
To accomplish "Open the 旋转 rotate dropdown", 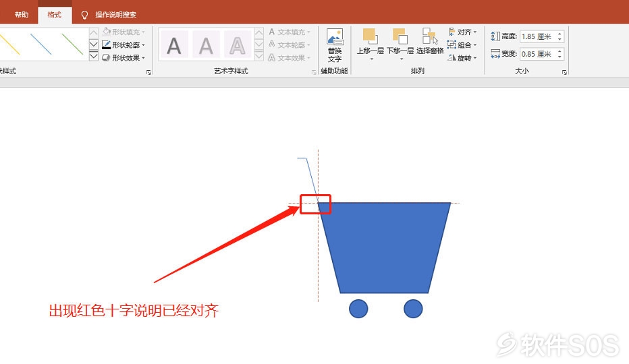I will (462, 58).
